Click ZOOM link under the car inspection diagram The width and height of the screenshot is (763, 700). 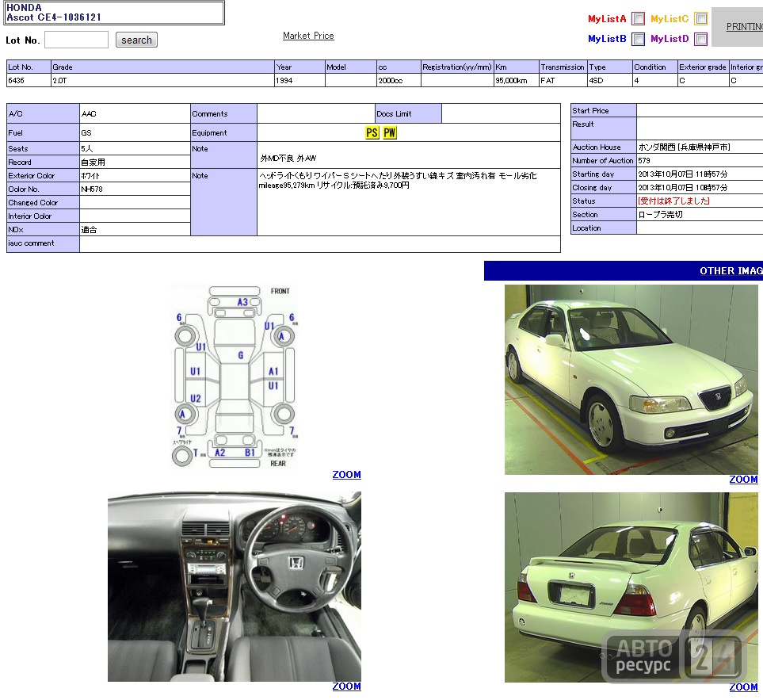click(346, 475)
